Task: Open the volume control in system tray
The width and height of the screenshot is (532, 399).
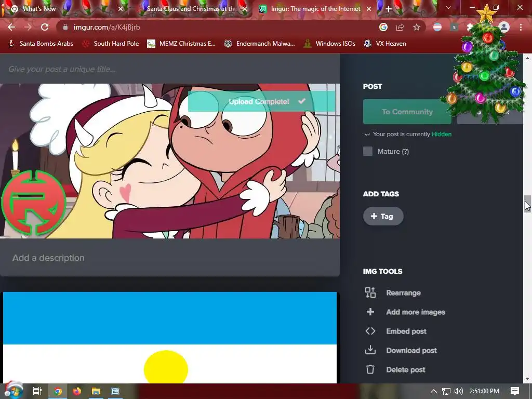Action: pos(458,392)
